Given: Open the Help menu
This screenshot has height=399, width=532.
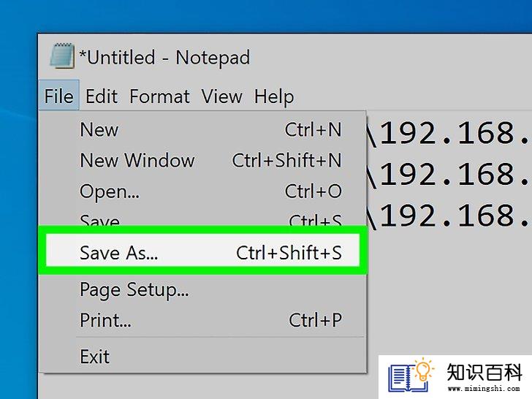Looking at the screenshot, I should [x=274, y=96].
